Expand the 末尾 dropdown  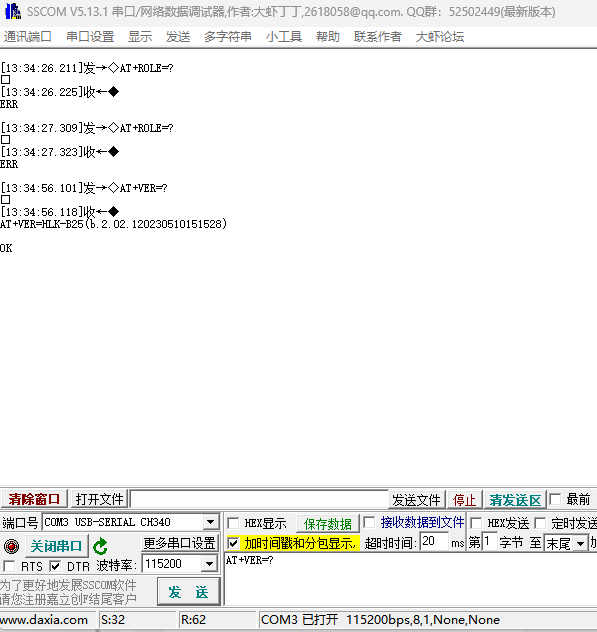580,544
